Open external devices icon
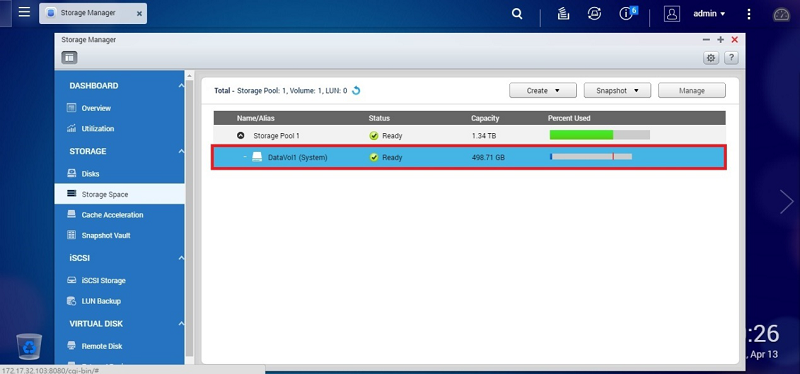The width and height of the screenshot is (800, 374). [594, 14]
